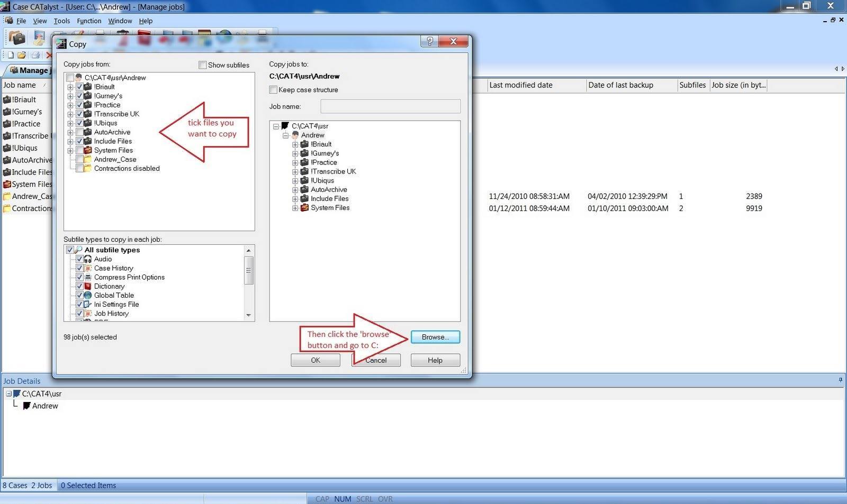The width and height of the screenshot is (847, 504).
Task: Open the File menu
Action: tap(21, 21)
